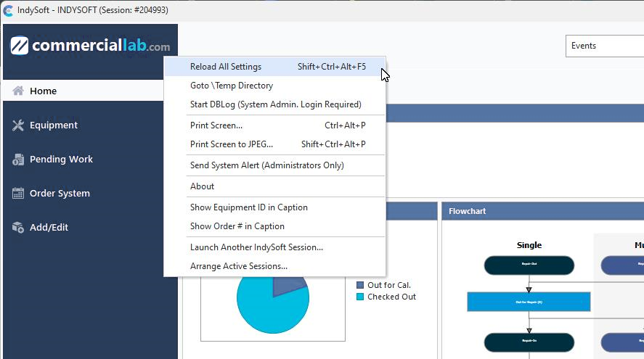644x359 pixels.
Task: Click the IndySoft app icon in title bar
Action: tap(8, 10)
